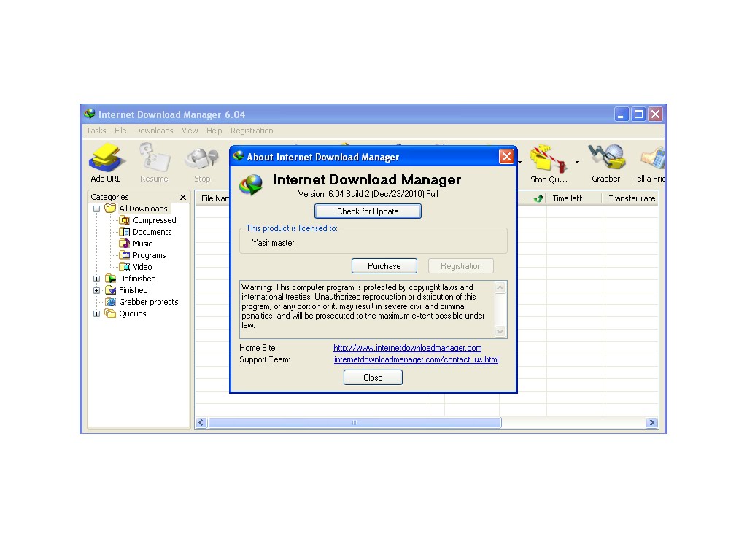Click the File Name column header

pos(212,198)
